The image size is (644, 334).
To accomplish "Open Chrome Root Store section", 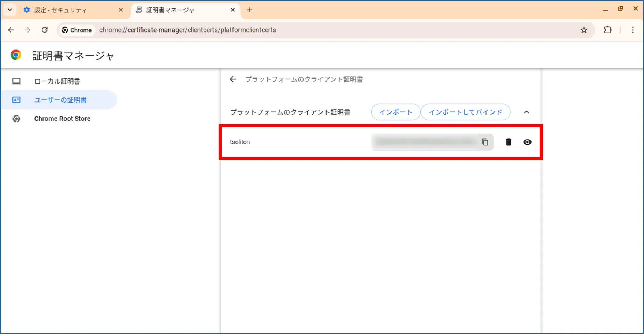I will click(62, 119).
